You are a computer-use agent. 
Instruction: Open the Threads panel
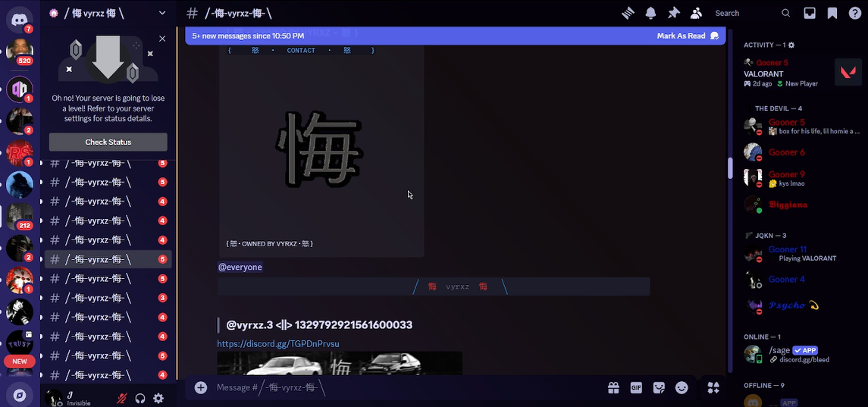pyautogui.click(x=628, y=13)
